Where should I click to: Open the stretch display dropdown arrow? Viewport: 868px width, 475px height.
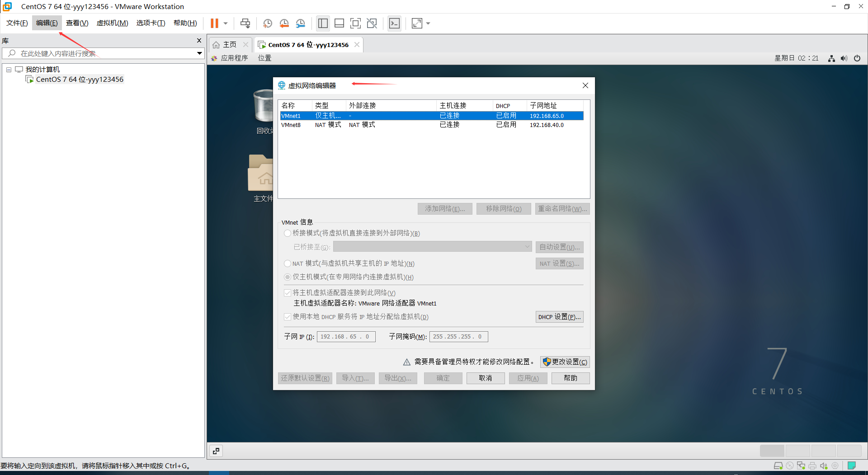pos(428,24)
